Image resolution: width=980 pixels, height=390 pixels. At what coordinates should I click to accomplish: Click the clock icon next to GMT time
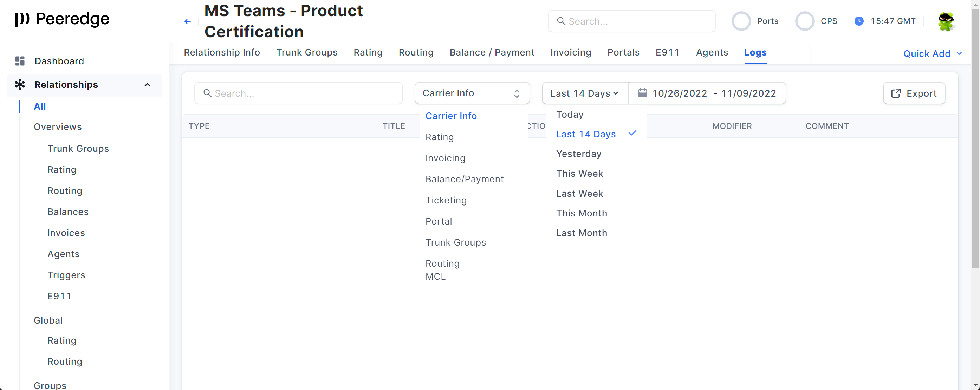click(x=859, y=21)
